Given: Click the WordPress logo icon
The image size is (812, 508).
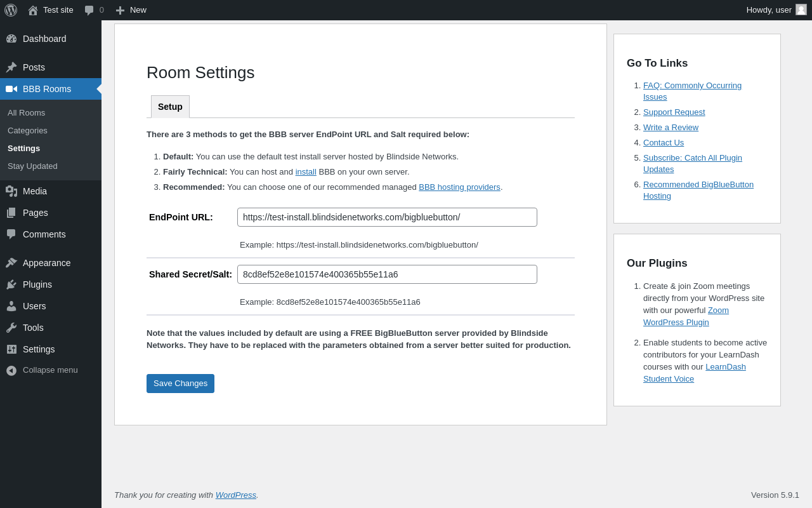Looking at the screenshot, I should click(11, 10).
